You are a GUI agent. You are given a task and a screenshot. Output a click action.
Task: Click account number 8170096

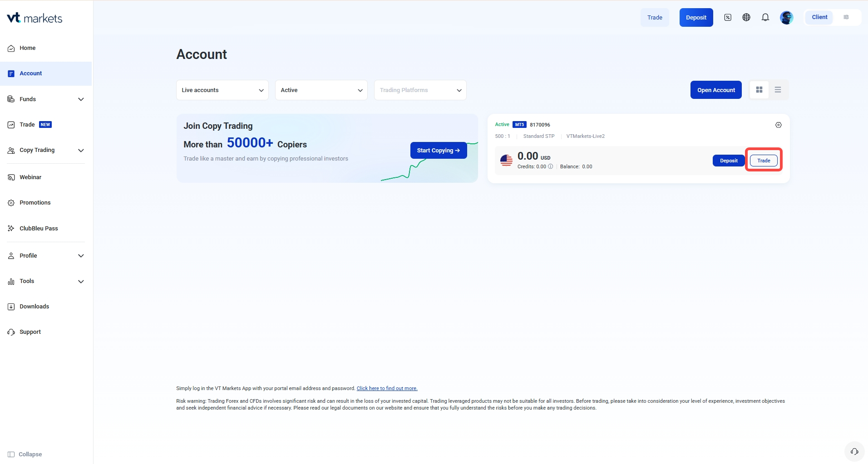[x=540, y=125]
